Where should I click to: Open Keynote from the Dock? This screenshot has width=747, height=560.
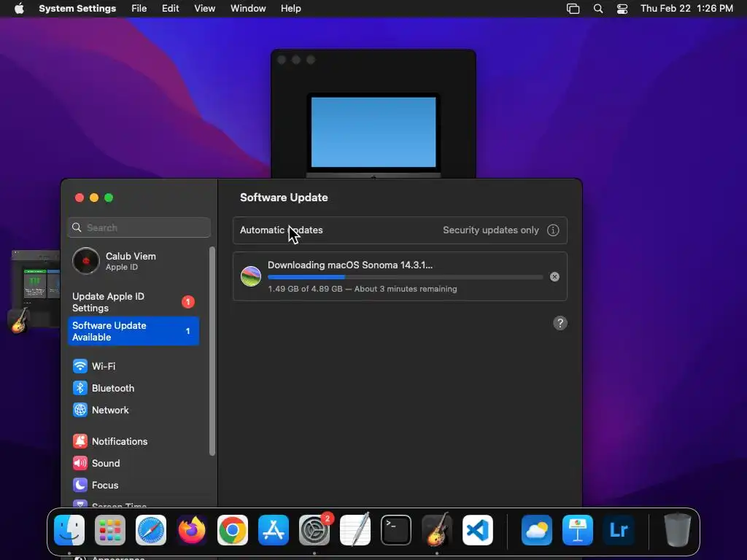[x=578, y=530]
